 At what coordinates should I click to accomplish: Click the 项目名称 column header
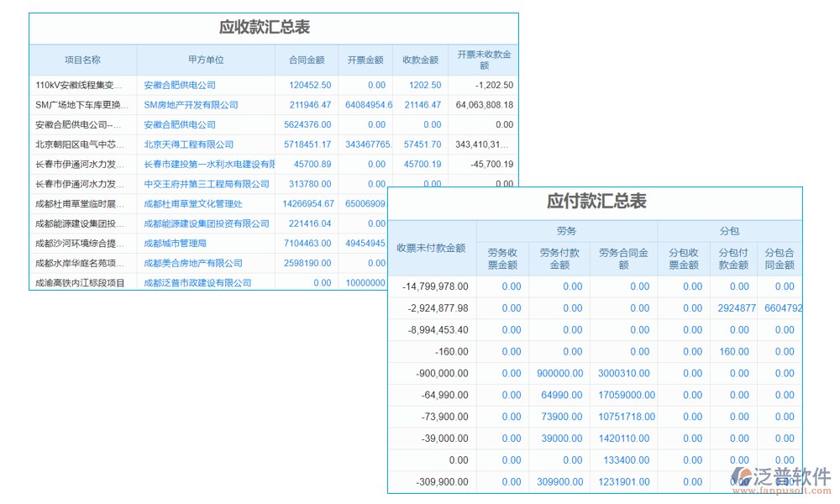pyautogui.click(x=84, y=60)
